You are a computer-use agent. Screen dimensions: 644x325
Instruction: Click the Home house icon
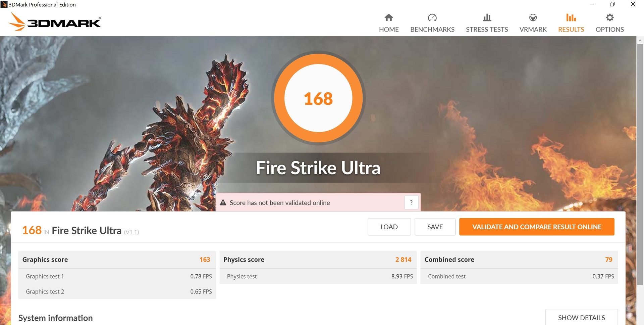tap(389, 17)
